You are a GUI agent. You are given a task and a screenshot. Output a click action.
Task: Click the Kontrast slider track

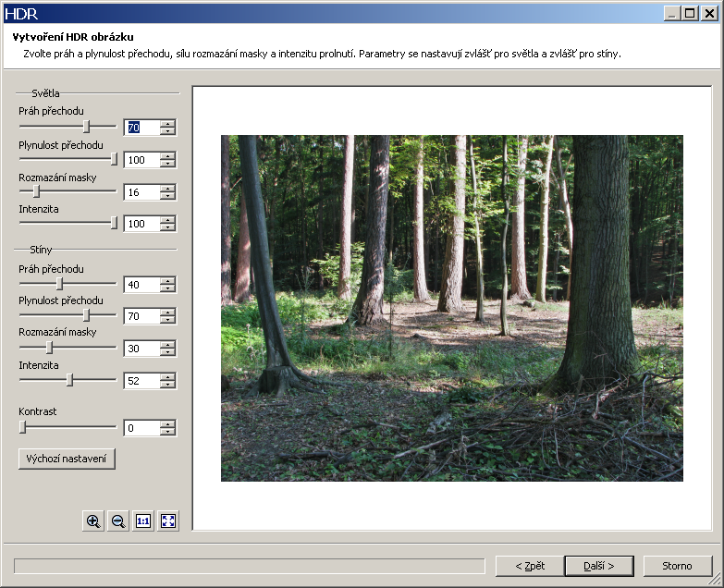(x=67, y=427)
